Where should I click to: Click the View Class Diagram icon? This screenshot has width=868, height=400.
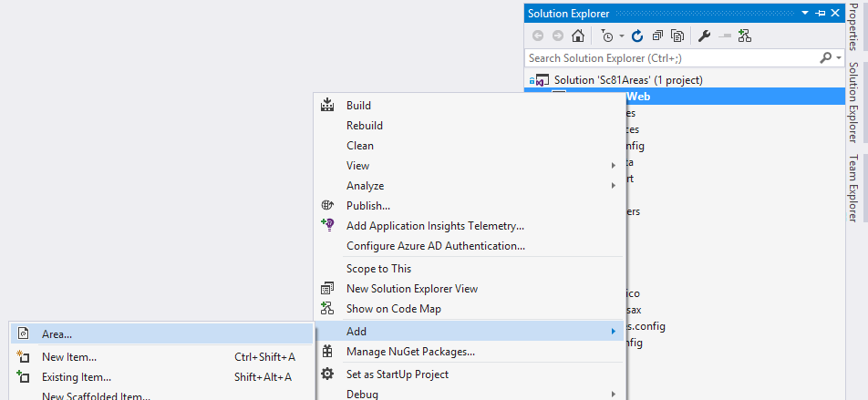tap(745, 36)
